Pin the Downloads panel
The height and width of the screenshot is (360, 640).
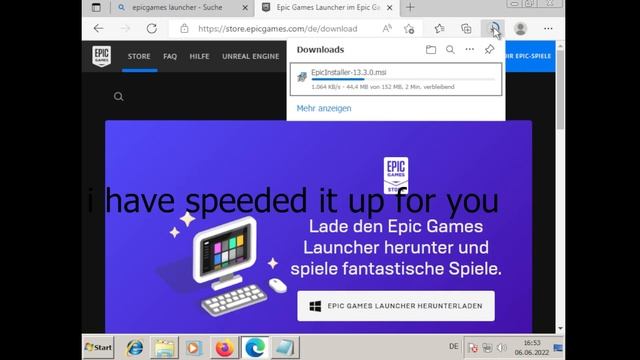pos(489,49)
